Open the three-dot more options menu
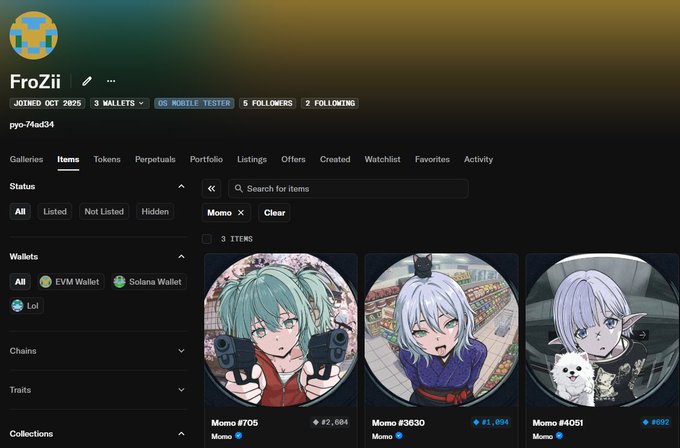680x448 pixels. [x=111, y=81]
